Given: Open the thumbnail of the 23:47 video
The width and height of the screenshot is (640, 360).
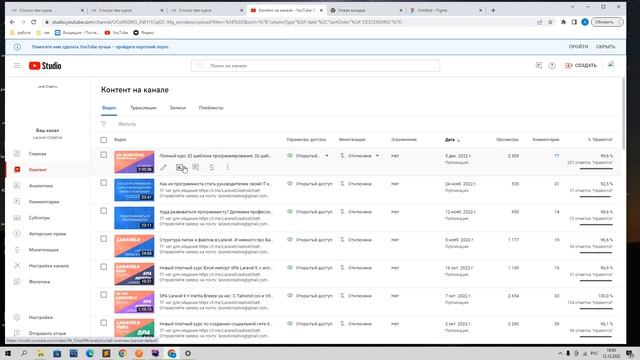Looking at the screenshot, I should (x=134, y=190).
